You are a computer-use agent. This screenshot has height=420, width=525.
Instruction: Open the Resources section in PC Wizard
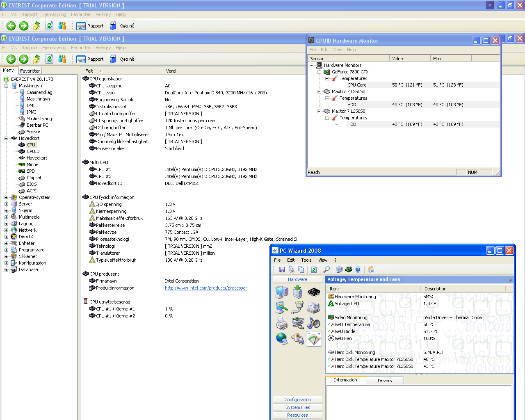click(x=298, y=415)
